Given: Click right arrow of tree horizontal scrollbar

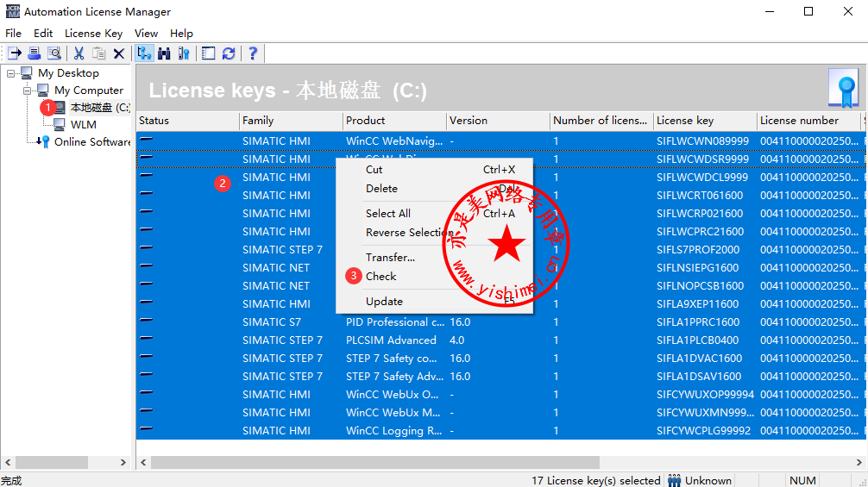Looking at the screenshot, I should 123,462.
